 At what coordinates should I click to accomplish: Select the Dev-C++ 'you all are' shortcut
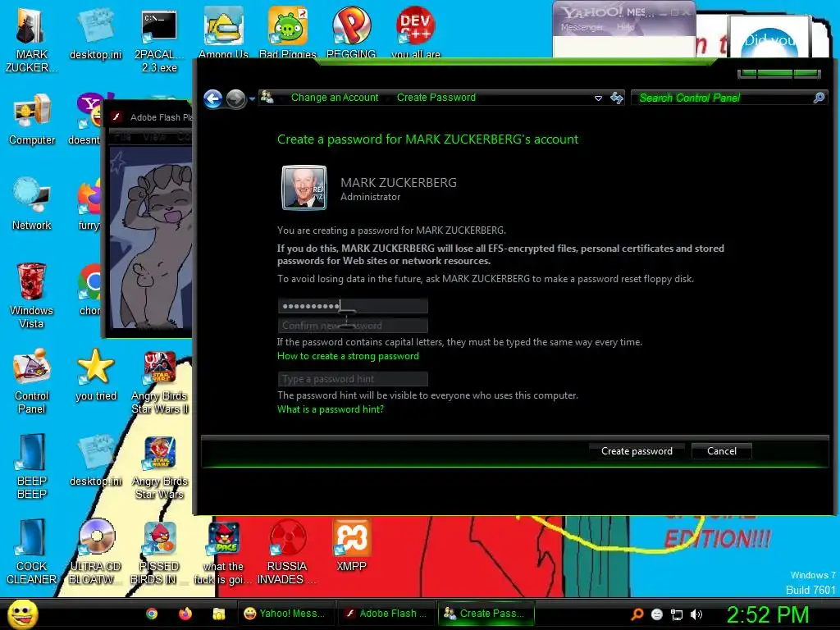pyautogui.click(x=416, y=33)
